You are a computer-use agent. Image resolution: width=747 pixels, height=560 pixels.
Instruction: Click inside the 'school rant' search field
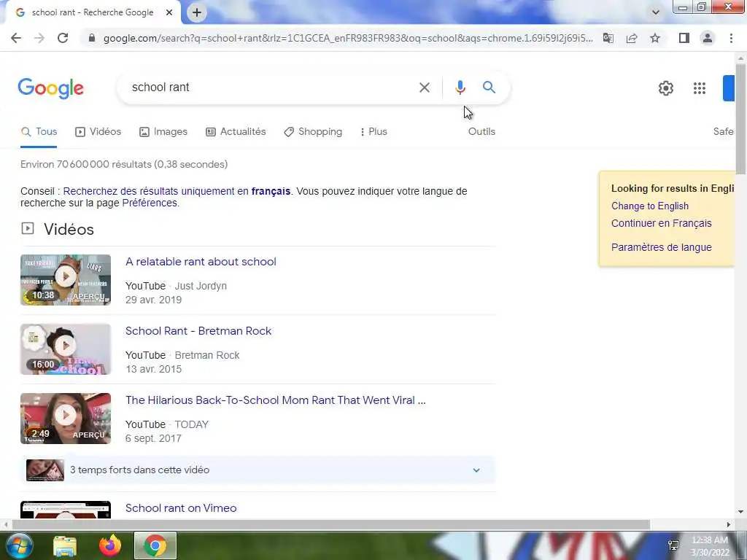point(267,87)
